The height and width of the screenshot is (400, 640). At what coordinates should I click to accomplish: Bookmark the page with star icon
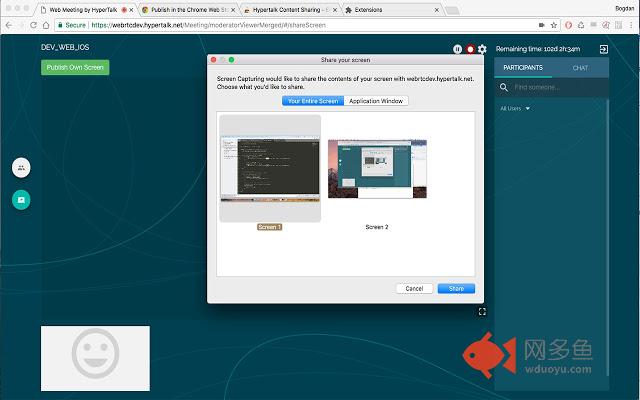[553, 25]
